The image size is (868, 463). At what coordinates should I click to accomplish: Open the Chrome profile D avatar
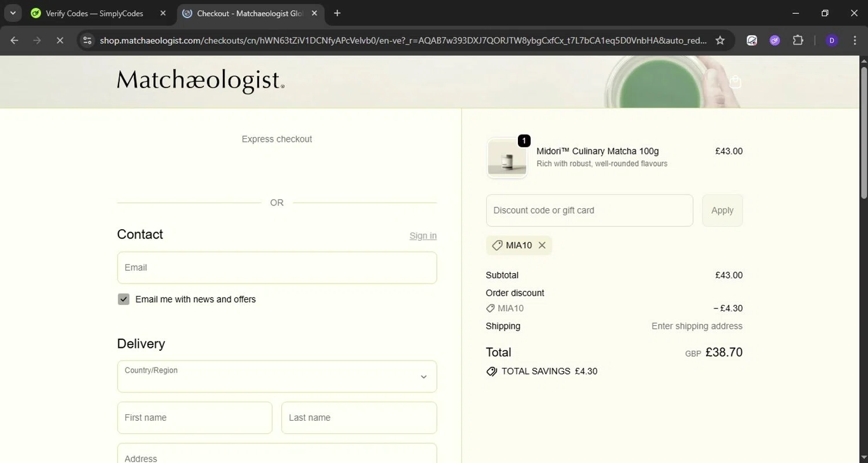[832, 40]
